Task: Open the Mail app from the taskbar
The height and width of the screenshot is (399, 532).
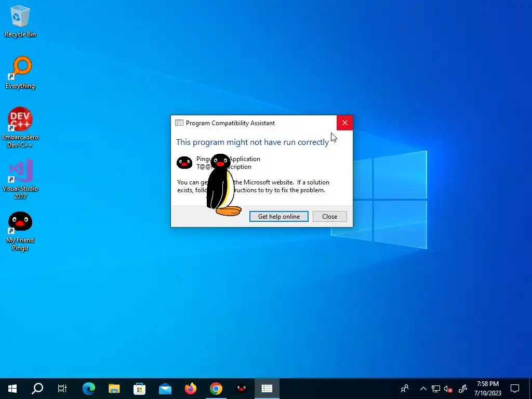Action: (165, 389)
